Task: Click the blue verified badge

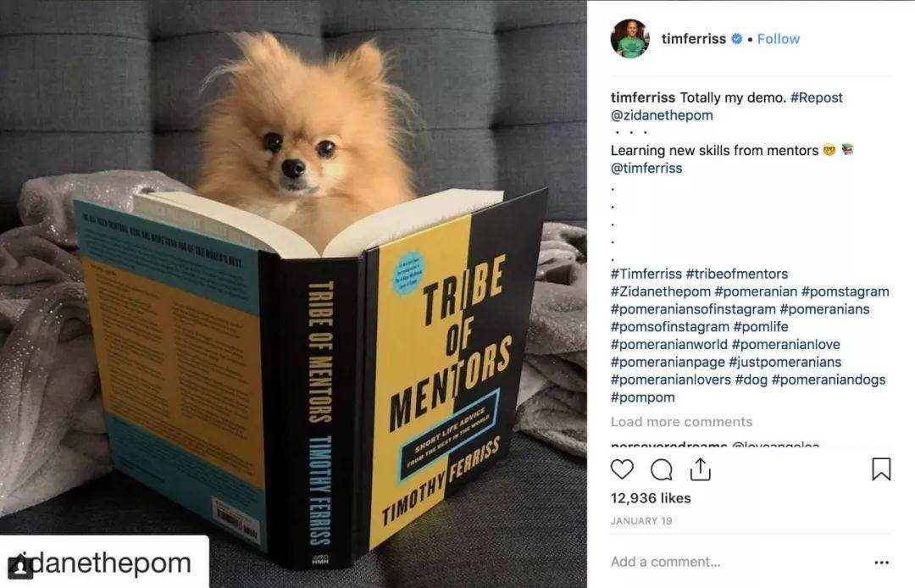Action: [737, 39]
